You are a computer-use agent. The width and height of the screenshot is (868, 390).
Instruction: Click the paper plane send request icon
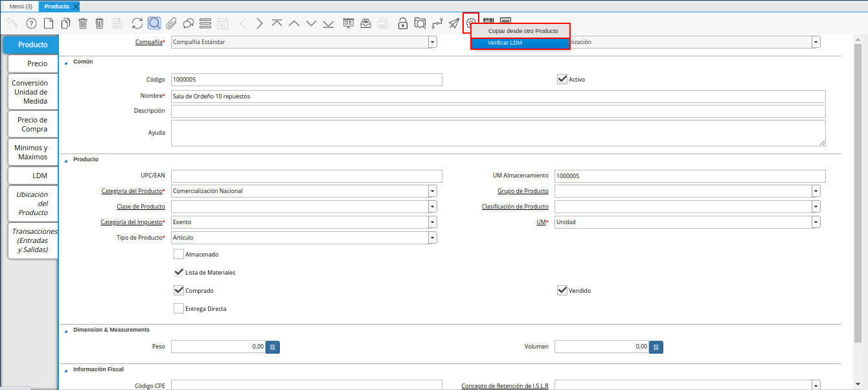click(x=454, y=23)
